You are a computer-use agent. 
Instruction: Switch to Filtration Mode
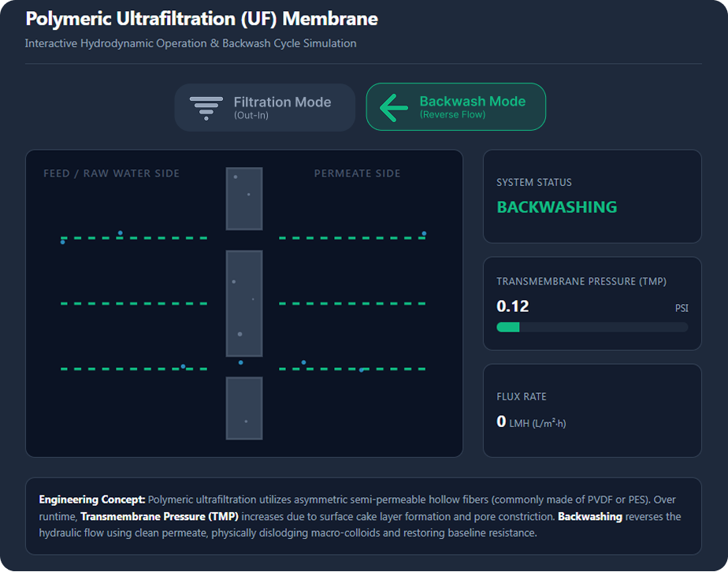pos(265,107)
